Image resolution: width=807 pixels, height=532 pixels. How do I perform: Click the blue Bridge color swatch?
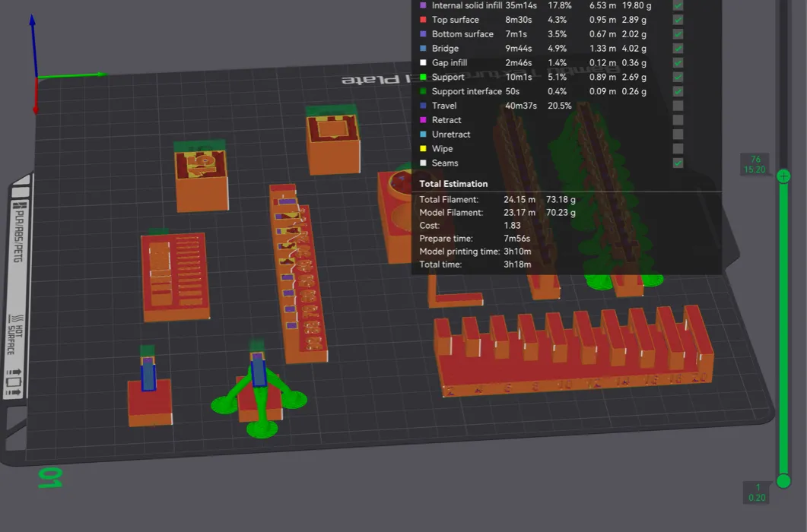point(423,49)
